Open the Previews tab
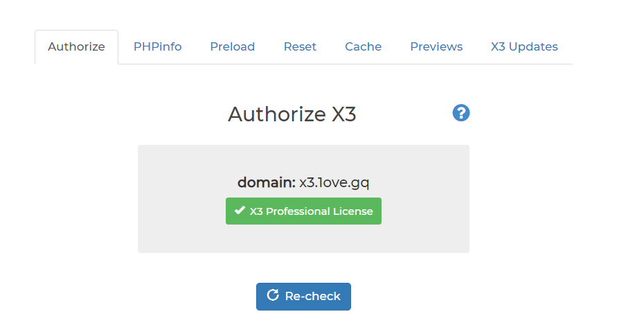The image size is (644, 332). click(x=436, y=47)
